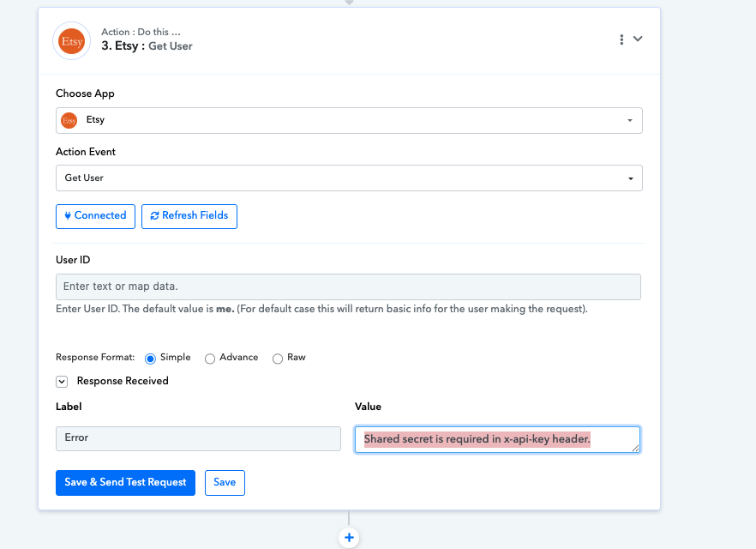Click the Etsy logo in the step header

[71, 40]
